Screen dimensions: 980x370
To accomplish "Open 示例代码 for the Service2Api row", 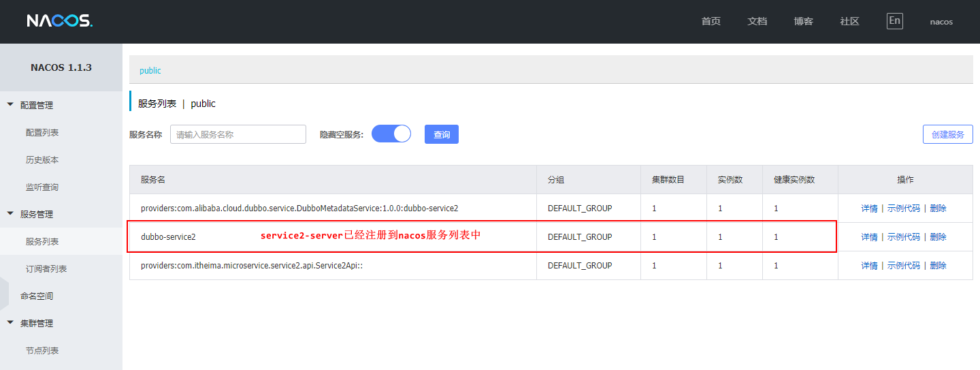I will coord(904,266).
